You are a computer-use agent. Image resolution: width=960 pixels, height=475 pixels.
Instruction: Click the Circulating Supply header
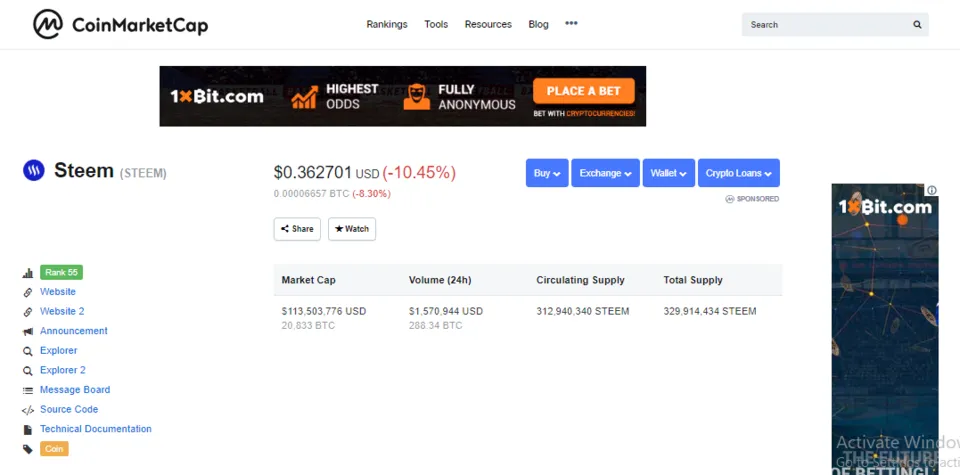pyautogui.click(x=580, y=280)
